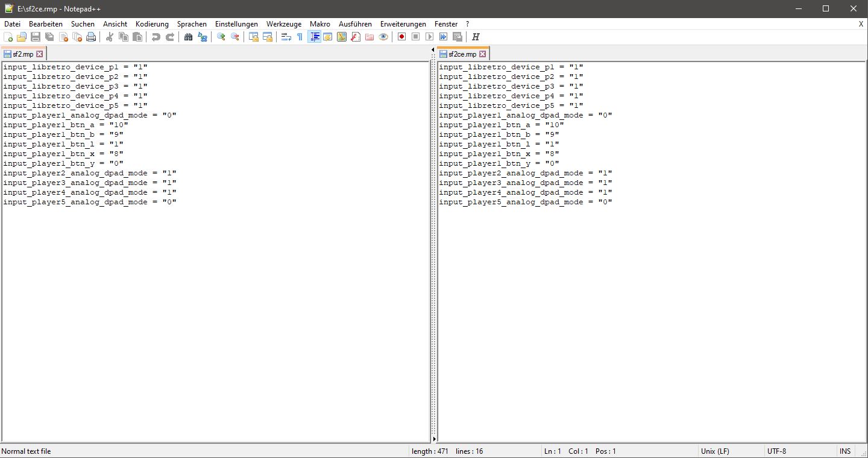Change encoding by clicking UTF-8 in status bar
868x458 pixels.
[x=778, y=451]
